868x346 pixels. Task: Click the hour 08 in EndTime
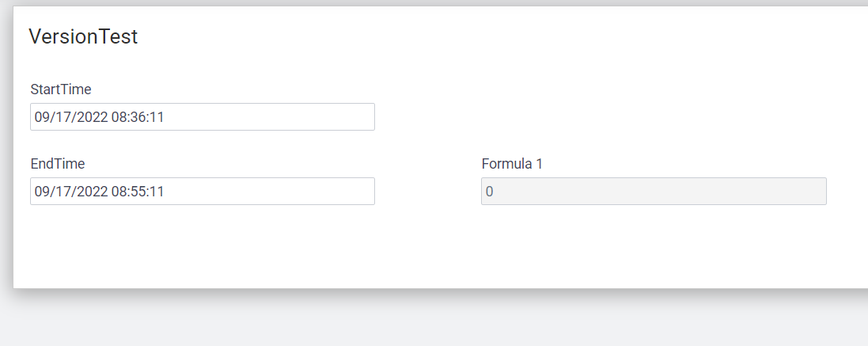[119, 192]
